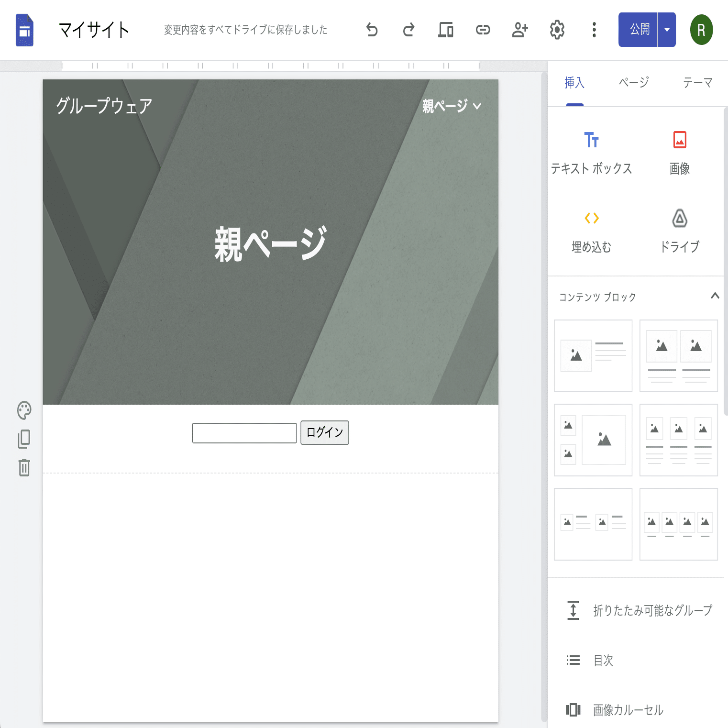This screenshot has height=728, width=728.
Task: Click the Insert link icon
Action: point(483,30)
